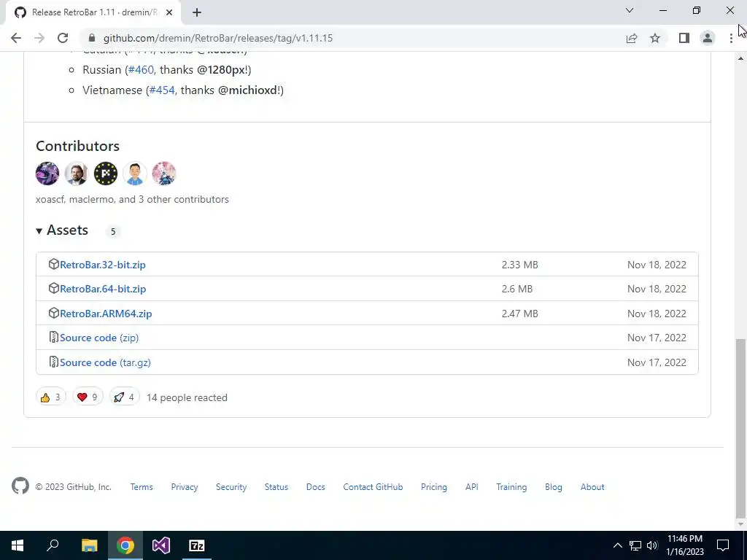This screenshot has height=560, width=747.
Task: Click the package icon beside RetroBar.ARM64.zip
Action: 54,314
